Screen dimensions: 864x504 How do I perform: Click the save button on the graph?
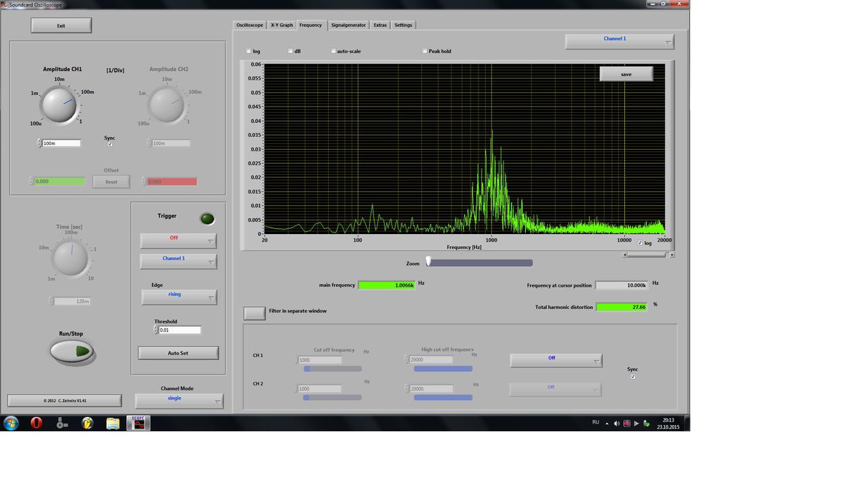pyautogui.click(x=626, y=74)
